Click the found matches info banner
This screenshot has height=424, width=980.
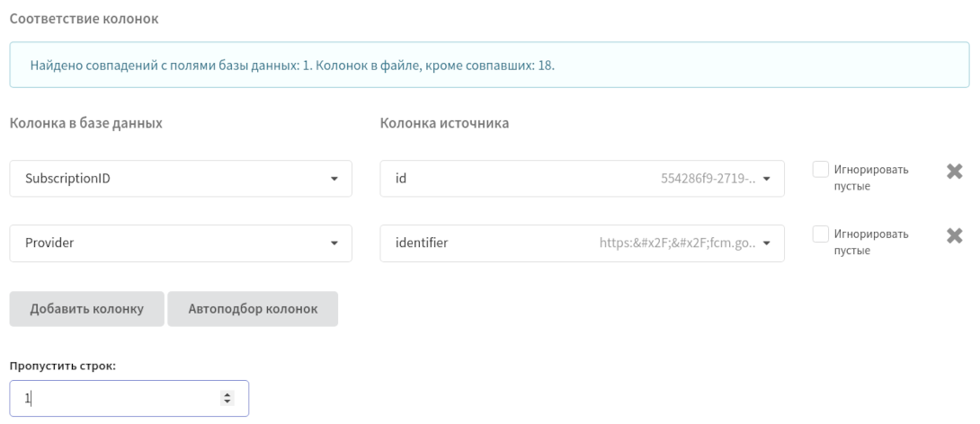tap(489, 65)
